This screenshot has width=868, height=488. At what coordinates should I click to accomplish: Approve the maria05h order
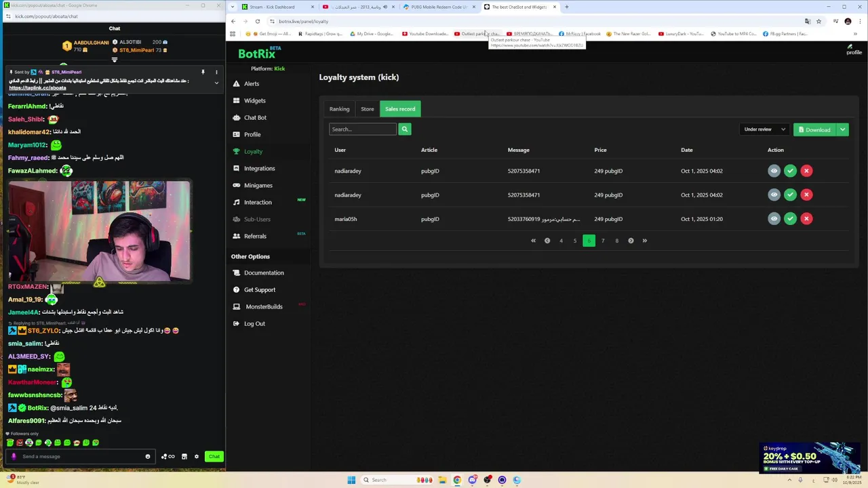click(x=790, y=219)
